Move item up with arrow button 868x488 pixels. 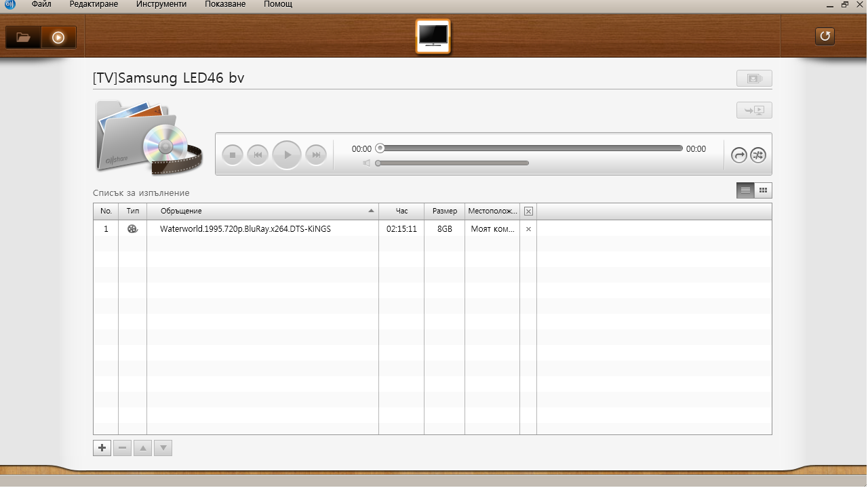(142, 448)
